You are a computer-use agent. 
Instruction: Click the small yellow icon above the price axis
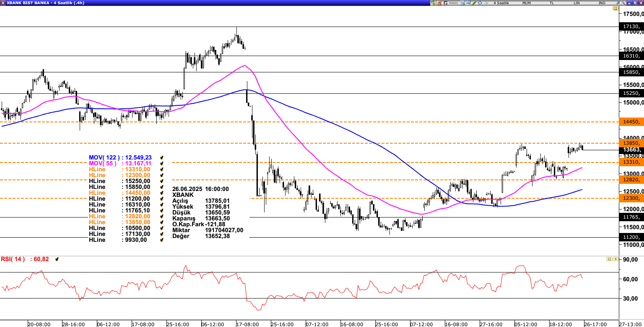click(x=615, y=8)
